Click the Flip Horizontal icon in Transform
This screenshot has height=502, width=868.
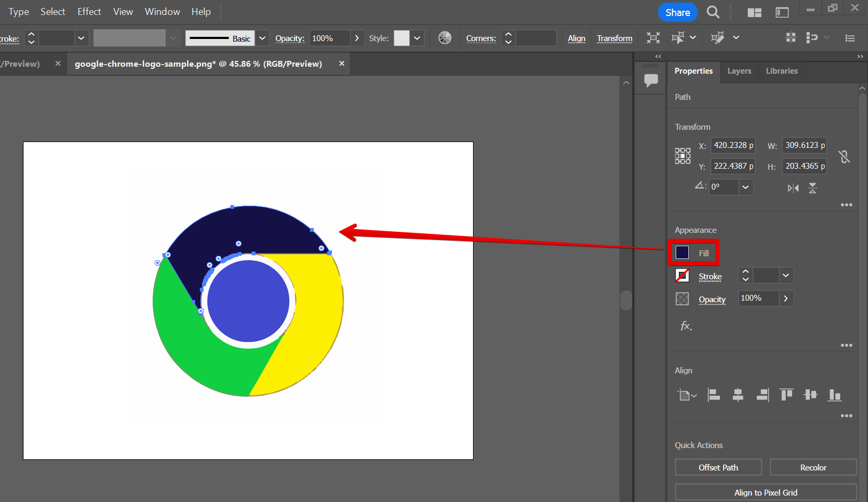click(x=793, y=188)
